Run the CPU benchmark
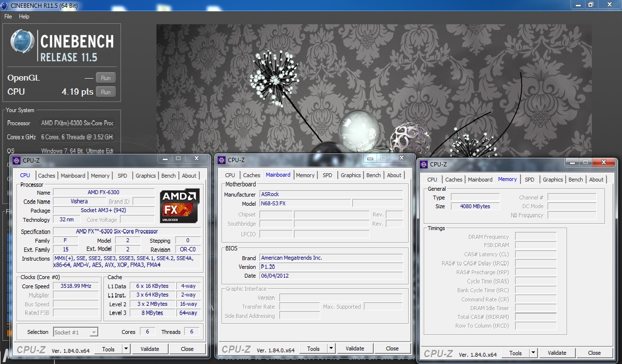Screen dimensions: 622x364 (106, 92)
